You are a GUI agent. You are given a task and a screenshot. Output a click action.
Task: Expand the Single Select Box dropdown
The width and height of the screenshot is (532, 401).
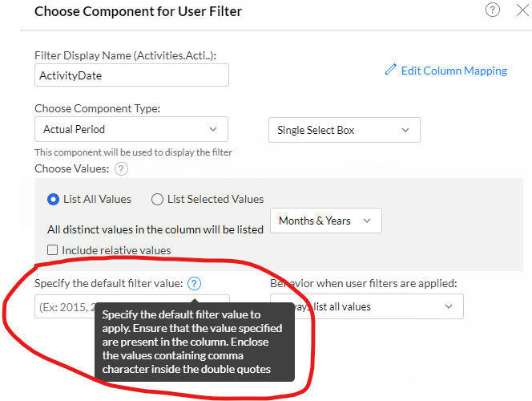345,130
